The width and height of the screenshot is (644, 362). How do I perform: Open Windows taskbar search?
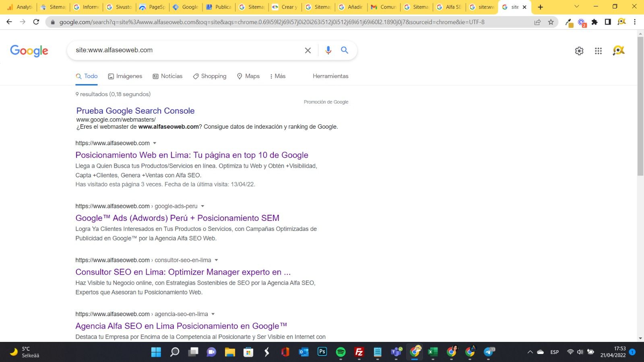pyautogui.click(x=175, y=352)
